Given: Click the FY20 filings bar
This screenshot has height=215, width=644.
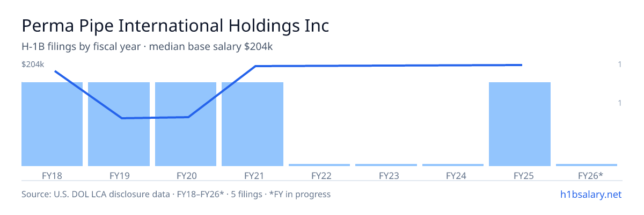Looking at the screenshot, I should coord(186,124).
